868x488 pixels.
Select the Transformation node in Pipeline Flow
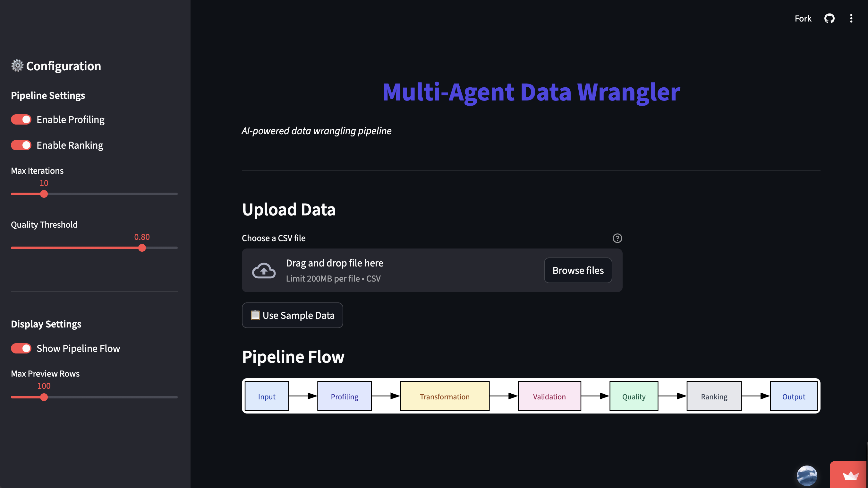pyautogui.click(x=444, y=396)
